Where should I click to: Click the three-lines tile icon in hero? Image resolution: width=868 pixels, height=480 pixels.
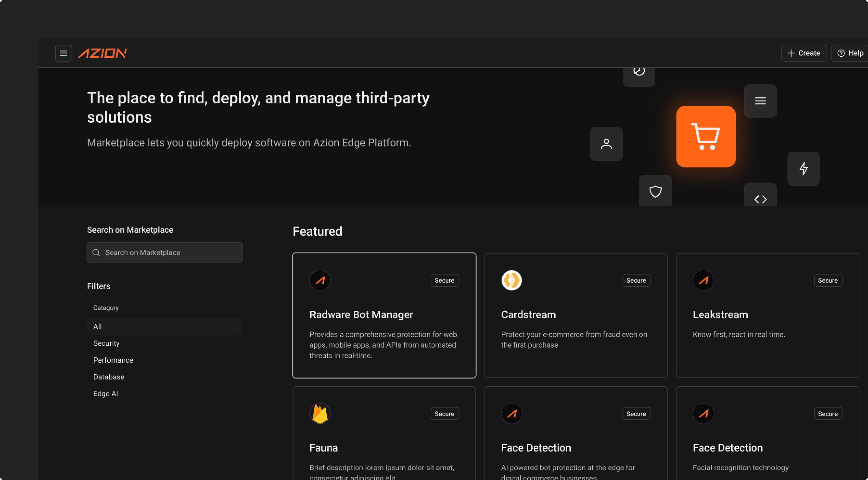[x=760, y=101]
